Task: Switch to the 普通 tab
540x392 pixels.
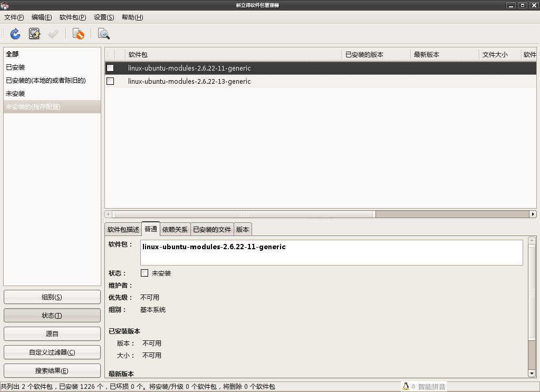Action: pyautogui.click(x=151, y=229)
